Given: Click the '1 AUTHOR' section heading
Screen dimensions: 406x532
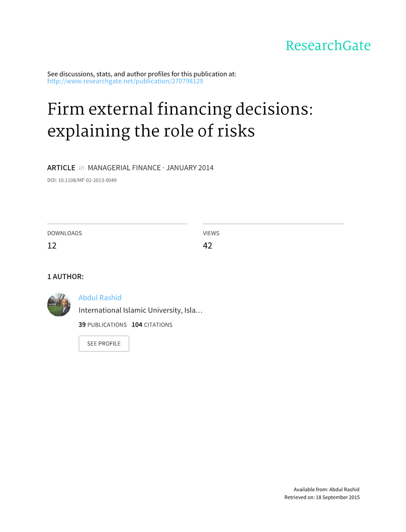Looking at the screenshot, I should coord(65,277).
